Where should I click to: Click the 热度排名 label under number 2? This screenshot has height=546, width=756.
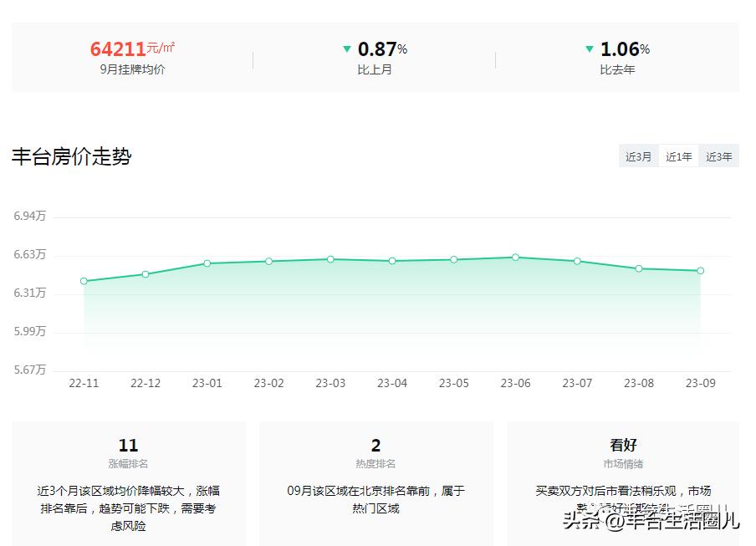click(x=375, y=464)
